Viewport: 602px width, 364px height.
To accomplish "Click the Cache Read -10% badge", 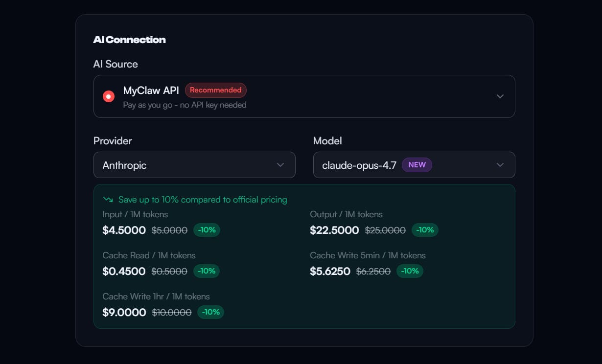I will (x=207, y=271).
